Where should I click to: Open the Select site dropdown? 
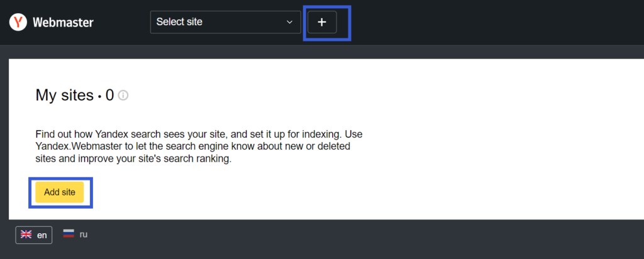click(x=226, y=22)
